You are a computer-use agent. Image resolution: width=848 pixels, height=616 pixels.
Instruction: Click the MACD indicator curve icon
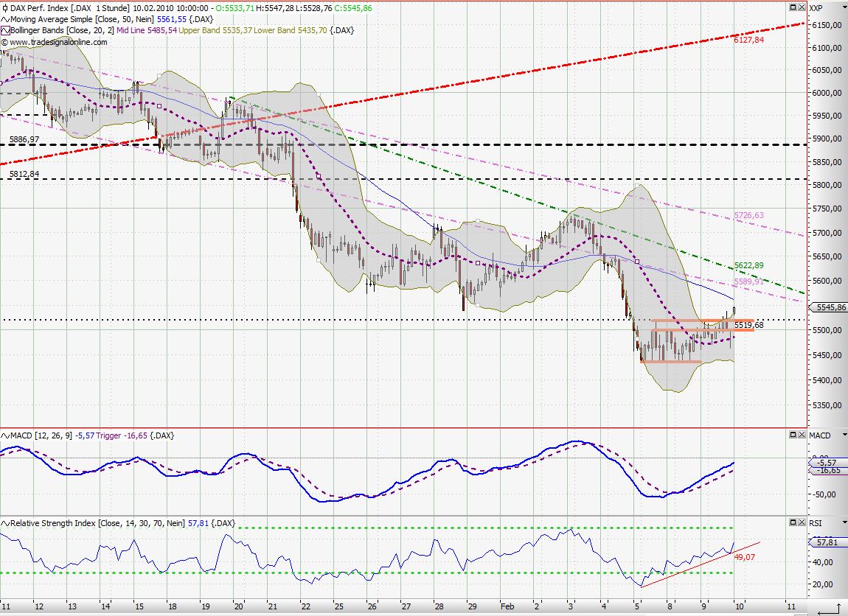(x=6, y=435)
